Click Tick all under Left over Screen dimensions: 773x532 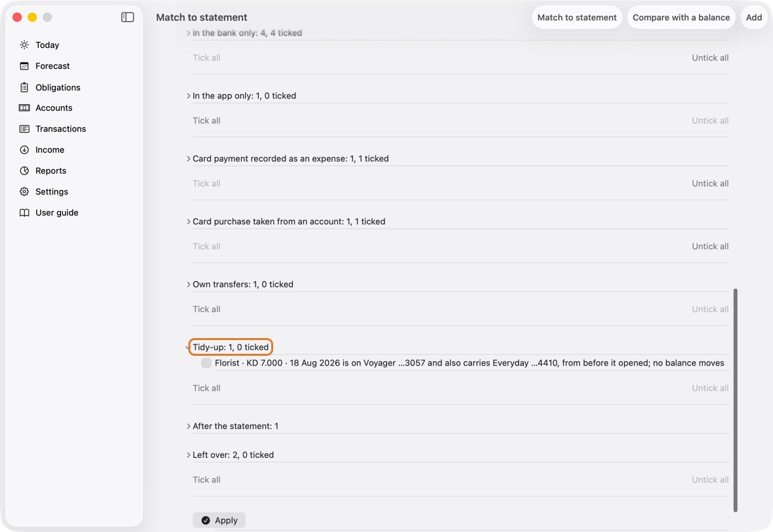tap(206, 480)
